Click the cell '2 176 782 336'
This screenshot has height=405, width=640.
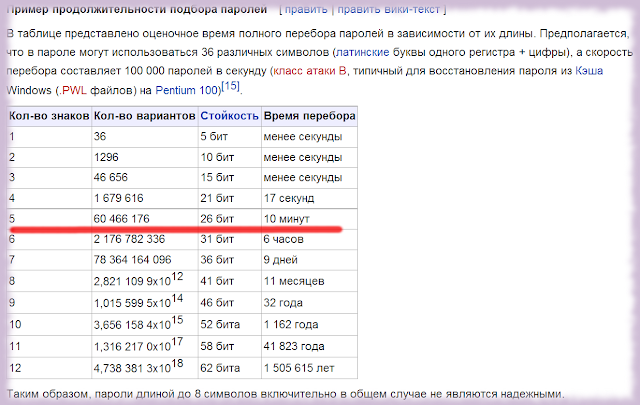click(x=144, y=239)
